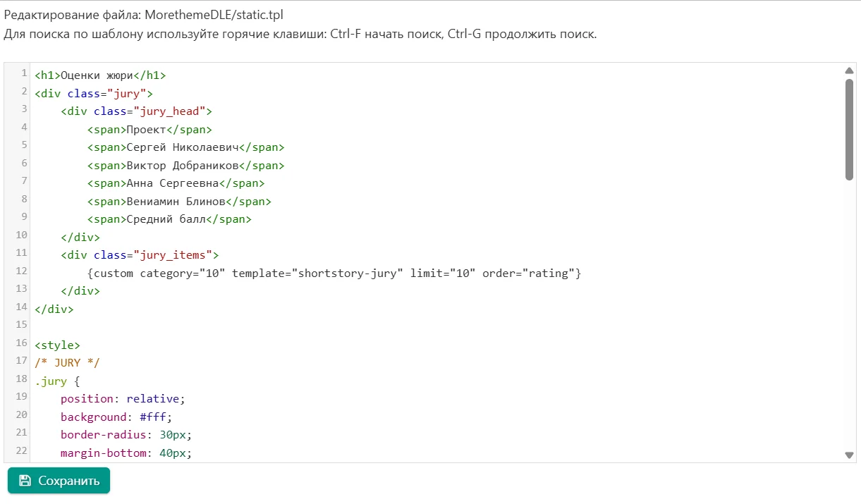This screenshot has height=504, width=861.
Task: Place cursor in the 'Оценки жюри' heading text
Action: [x=97, y=75]
